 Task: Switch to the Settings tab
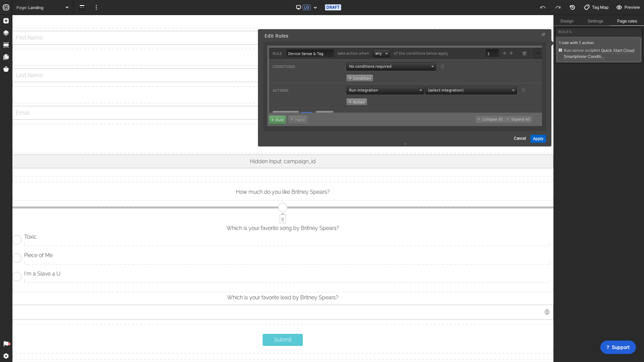(x=595, y=21)
